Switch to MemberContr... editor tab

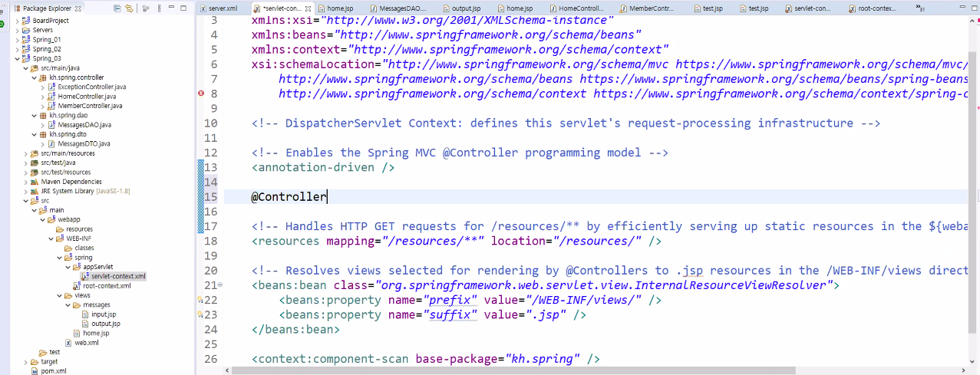pyautogui.click(x=652, y=8)
